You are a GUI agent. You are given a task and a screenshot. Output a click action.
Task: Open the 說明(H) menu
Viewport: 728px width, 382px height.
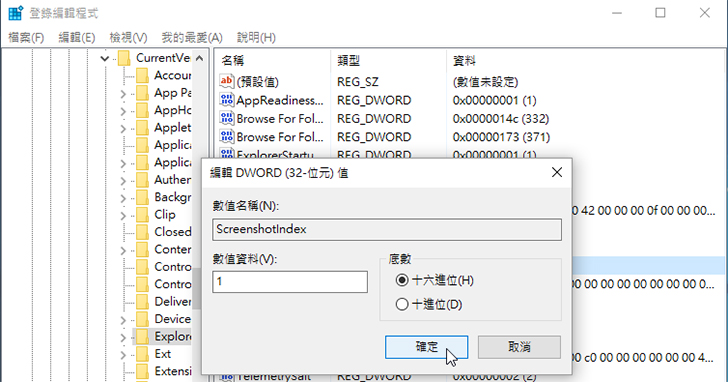[256, 38]
